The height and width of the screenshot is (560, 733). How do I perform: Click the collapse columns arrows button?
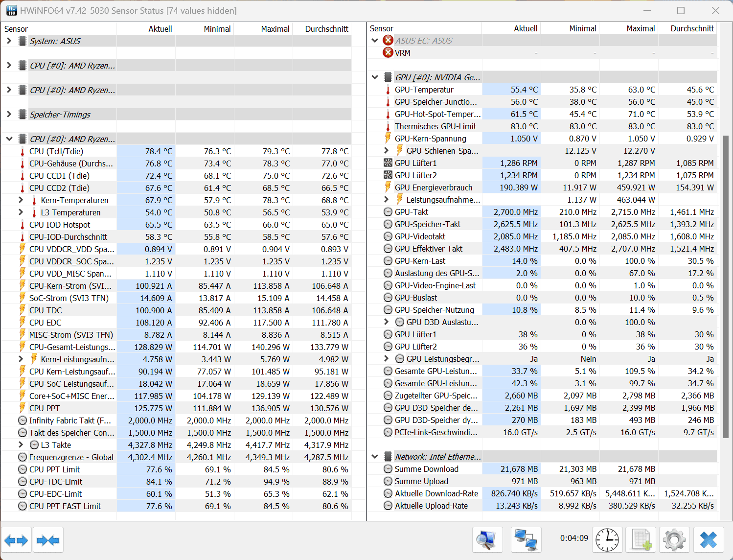point(48,540)
